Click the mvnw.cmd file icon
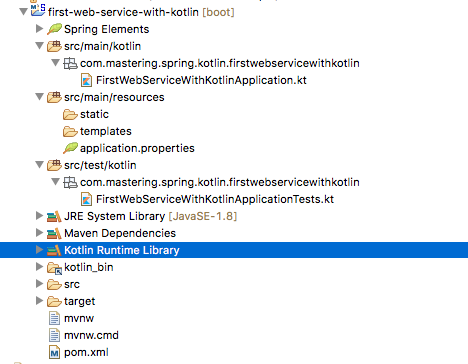The width and height of the screenshot is (468, 364). 54,335
